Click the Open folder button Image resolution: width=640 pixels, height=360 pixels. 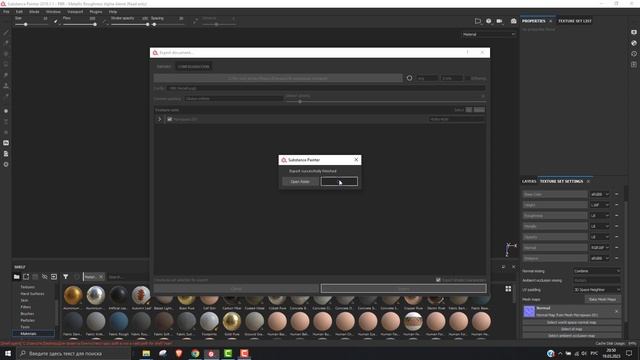tap(300, 182)
